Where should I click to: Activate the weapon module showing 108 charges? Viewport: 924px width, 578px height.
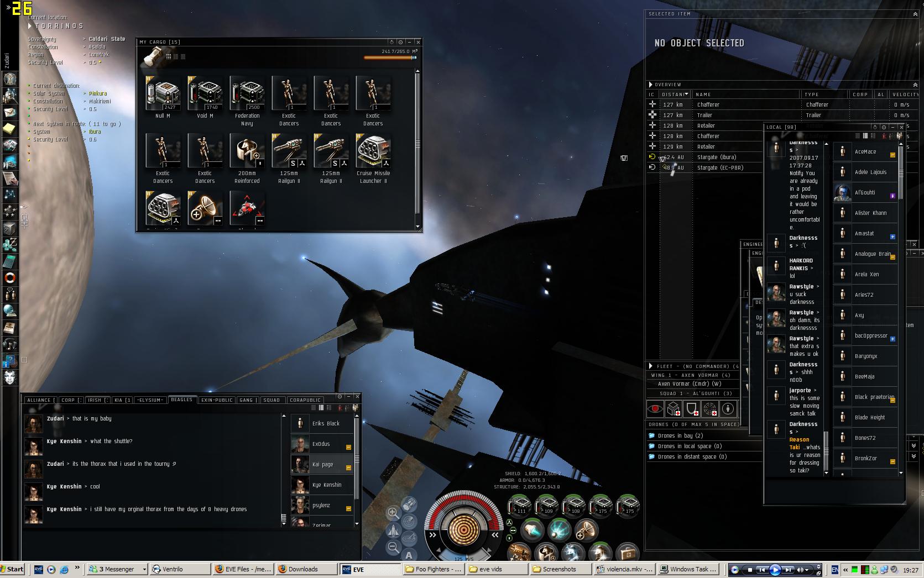point(573,505)
